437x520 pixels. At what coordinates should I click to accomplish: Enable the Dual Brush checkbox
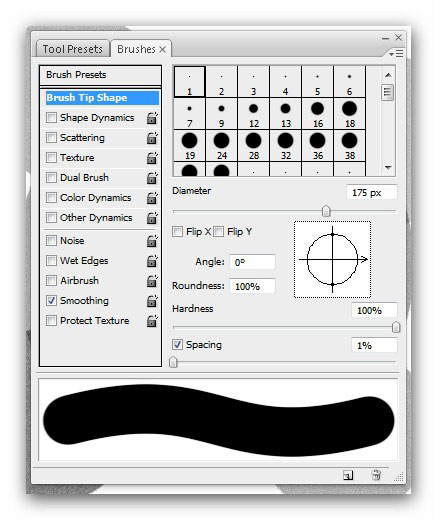pos(51,177)
